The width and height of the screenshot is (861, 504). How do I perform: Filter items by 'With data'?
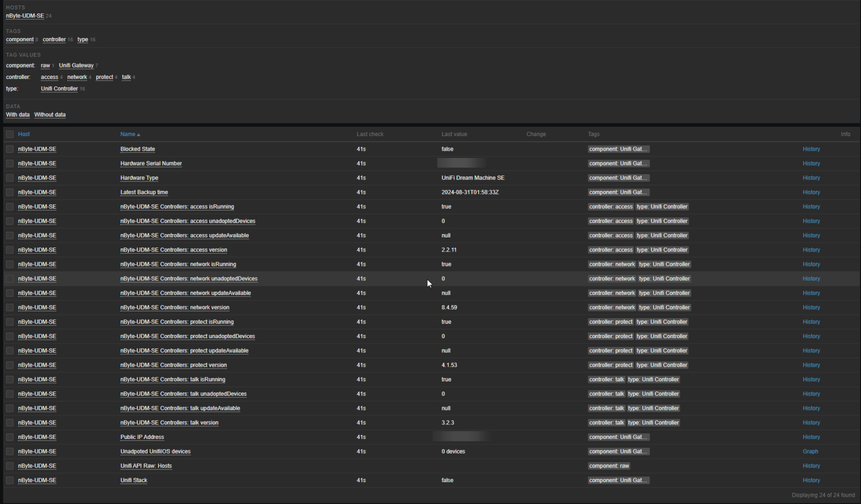click(17, 114)
